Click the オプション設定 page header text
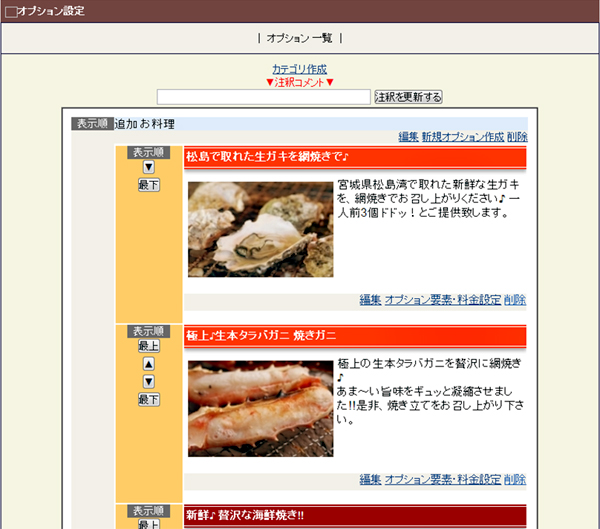Image resolution: width=600 pixels, height=529 pixels. click(51, 11)
